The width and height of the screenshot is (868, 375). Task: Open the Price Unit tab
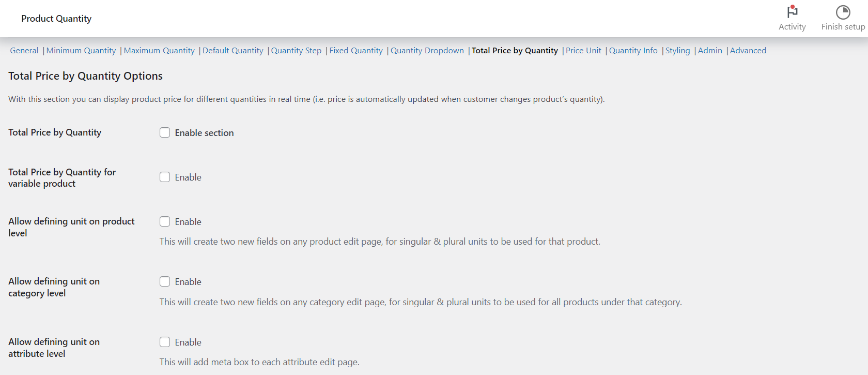coord(583,51)
